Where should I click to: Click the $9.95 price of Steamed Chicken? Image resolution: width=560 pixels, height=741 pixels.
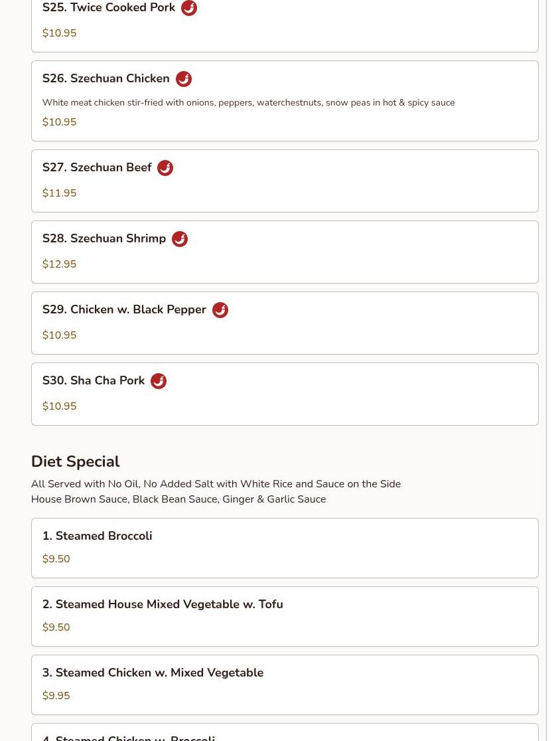tap(56, 696)
